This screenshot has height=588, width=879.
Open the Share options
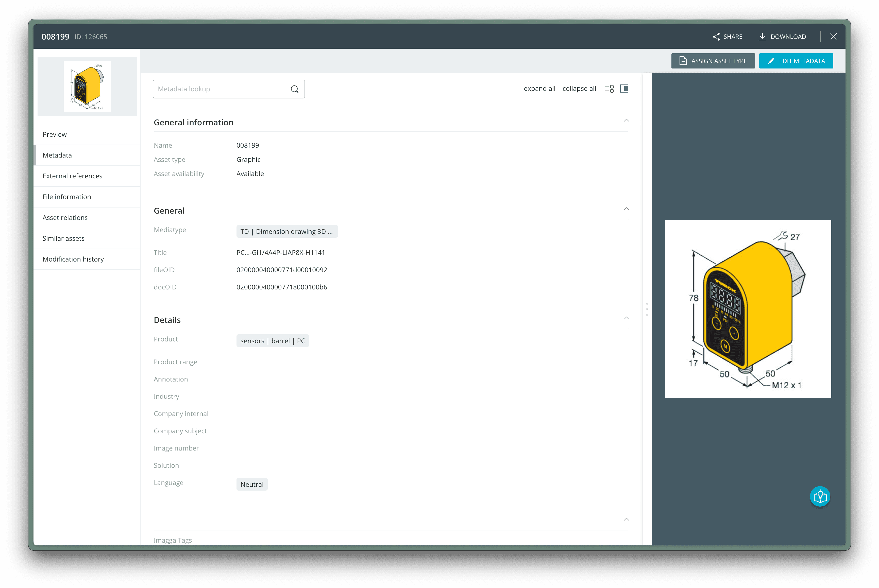727,36
